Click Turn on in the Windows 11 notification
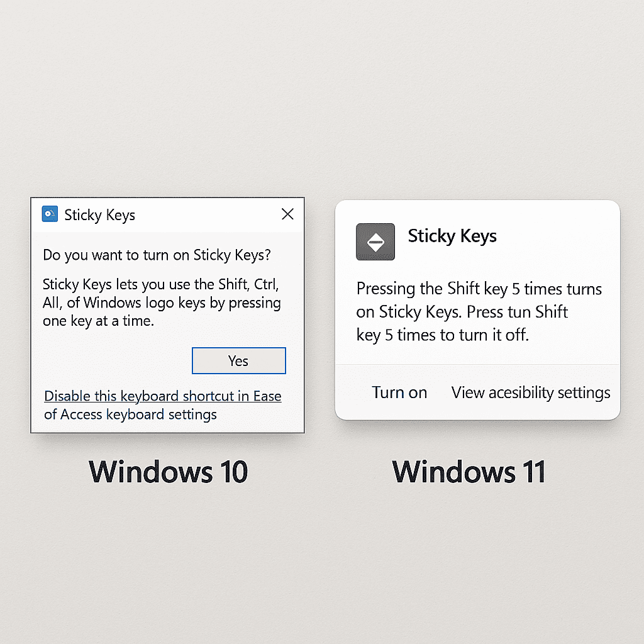Viewport: 644px width, 644px height. click(399, 392)
